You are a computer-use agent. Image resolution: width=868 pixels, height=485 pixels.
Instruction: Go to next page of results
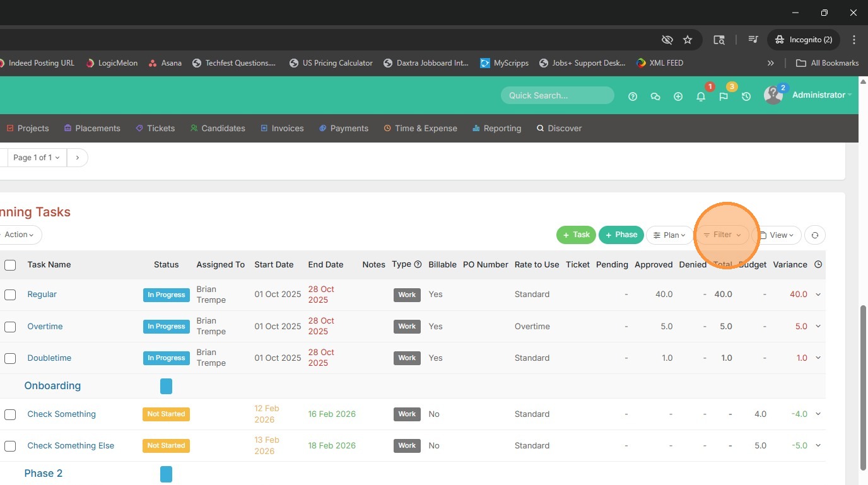(x=78, y=158)
